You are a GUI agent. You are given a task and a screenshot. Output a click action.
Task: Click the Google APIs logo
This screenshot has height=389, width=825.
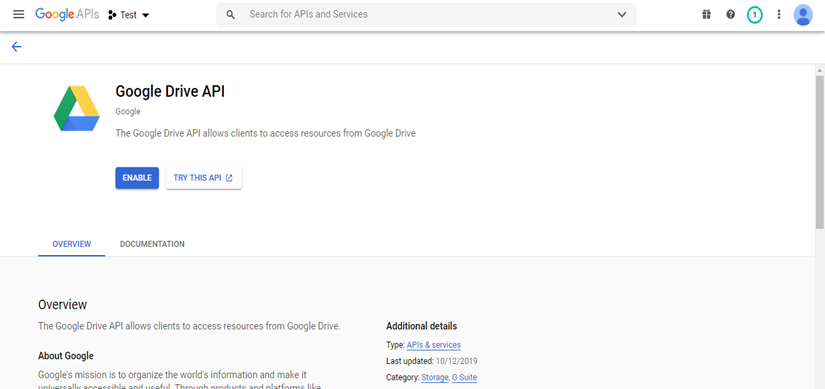click(67, 15)
